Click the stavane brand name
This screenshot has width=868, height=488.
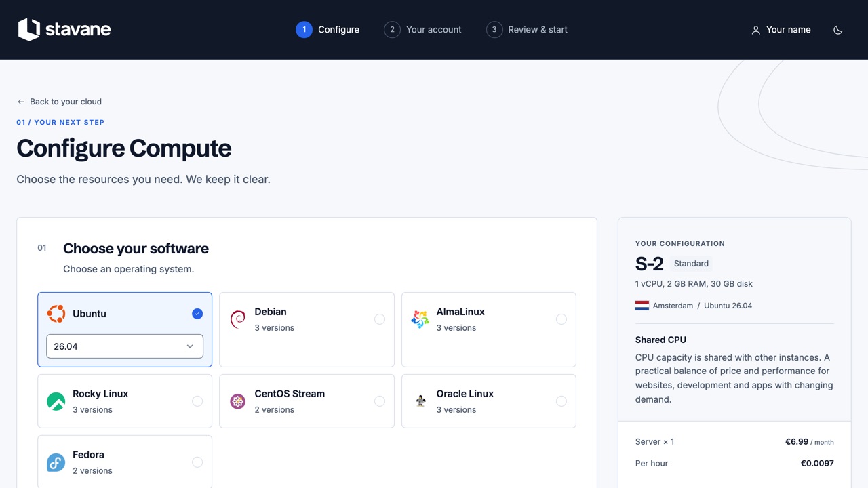(x=78, y=30)
